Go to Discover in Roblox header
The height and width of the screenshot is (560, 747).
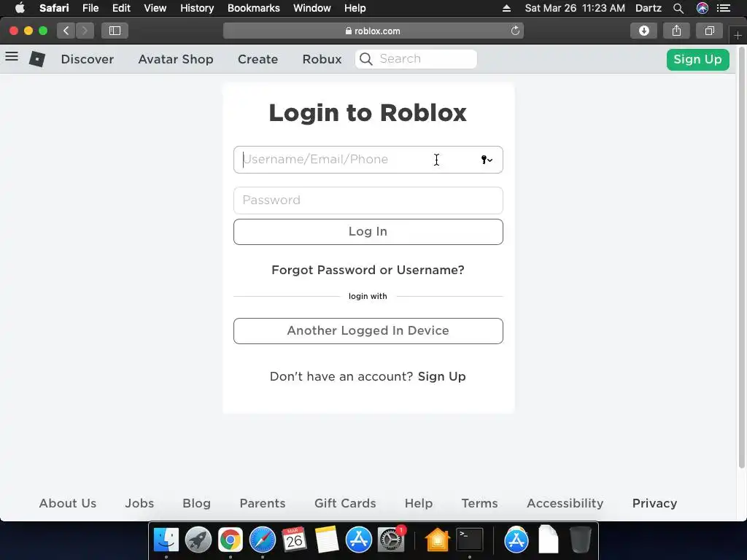(x=88, y=59)
